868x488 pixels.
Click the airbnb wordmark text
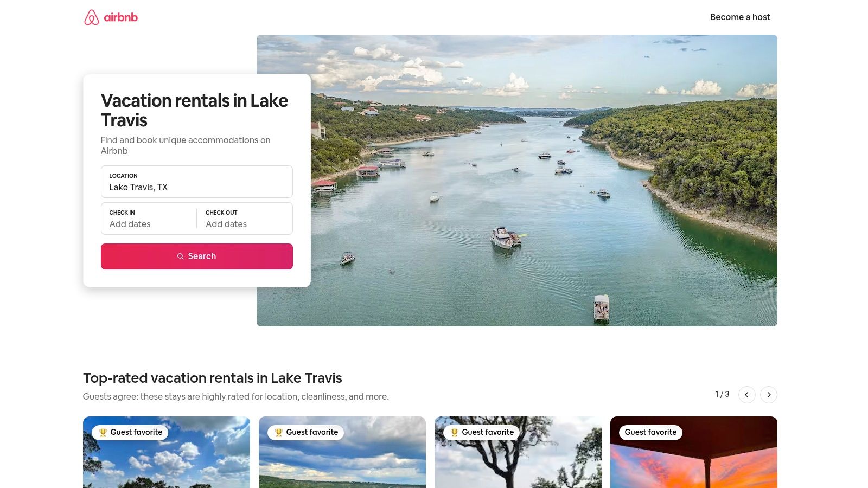pos(120,17)
